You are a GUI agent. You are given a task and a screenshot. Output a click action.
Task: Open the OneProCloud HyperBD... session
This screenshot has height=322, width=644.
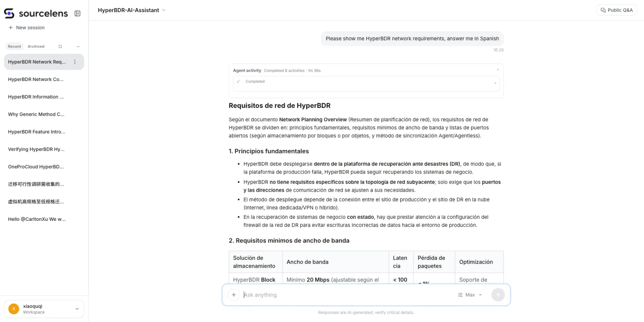coord(44,167)
